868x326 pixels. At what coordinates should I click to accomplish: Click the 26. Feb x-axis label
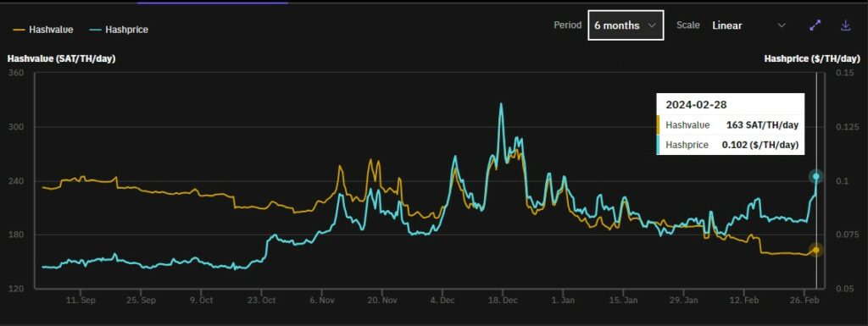[x=804, y=301]
